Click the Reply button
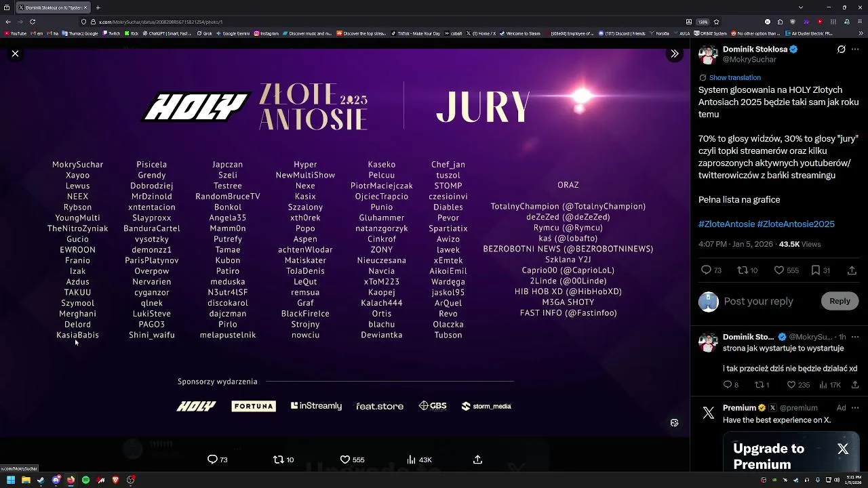 pos(840,301)
